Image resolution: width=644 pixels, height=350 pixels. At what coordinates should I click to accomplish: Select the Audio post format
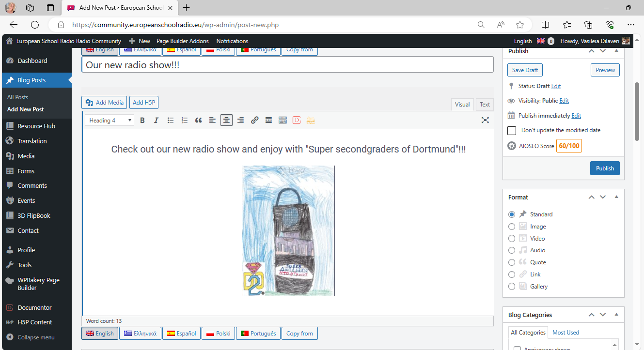(x=512, y=250)
